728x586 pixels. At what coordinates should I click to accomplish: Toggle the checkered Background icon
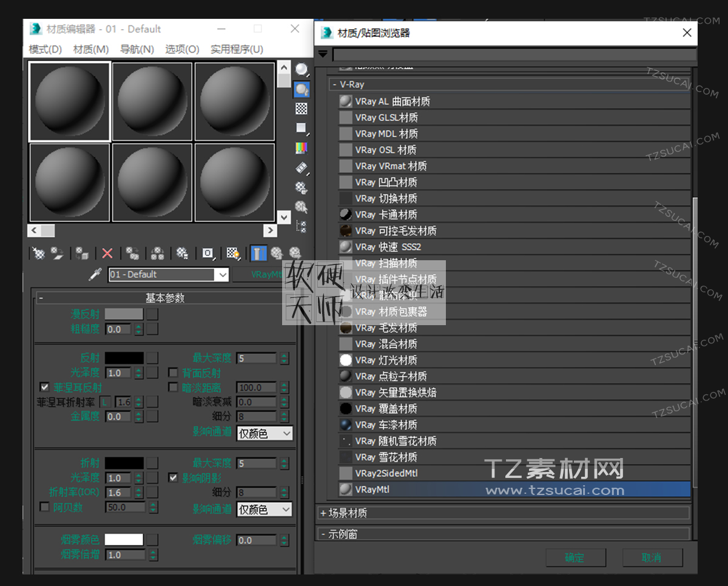pos(302,109)
